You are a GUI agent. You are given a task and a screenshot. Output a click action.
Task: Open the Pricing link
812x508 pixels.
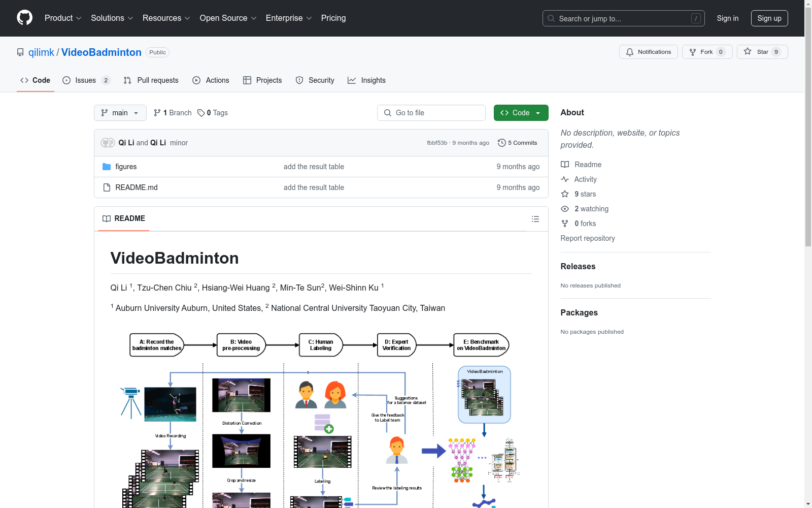(x=333, y=18)
